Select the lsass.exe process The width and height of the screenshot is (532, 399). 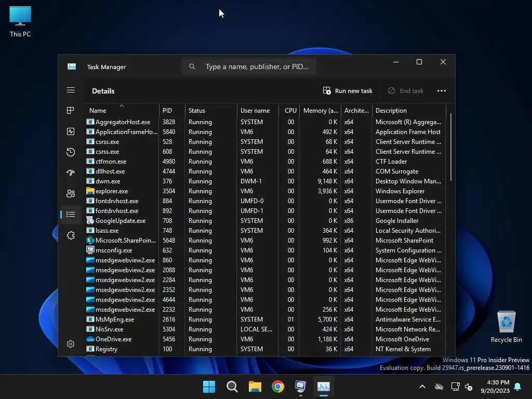pyautogui.click(x=265, y=230)
